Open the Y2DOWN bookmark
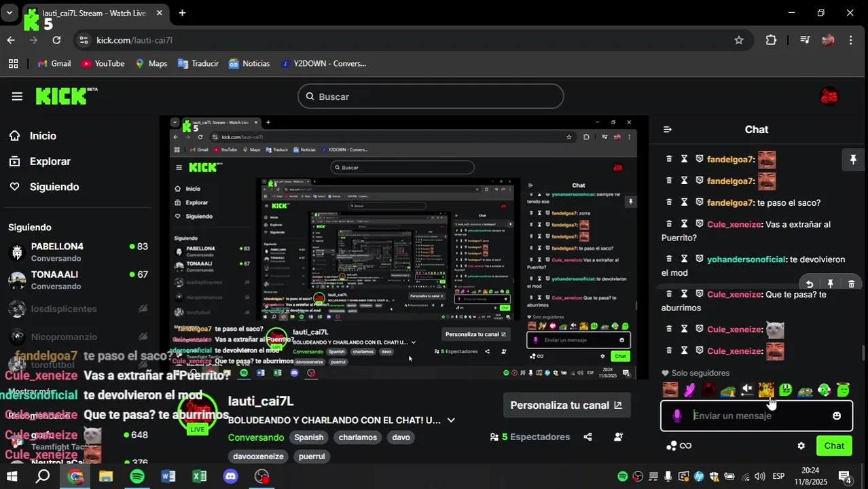This screenshot has height=489, width=868. point(323,63)
